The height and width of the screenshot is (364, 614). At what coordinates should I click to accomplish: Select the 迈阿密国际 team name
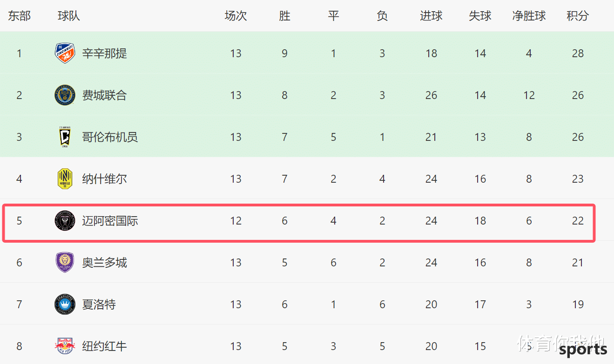tap(110, 221)
